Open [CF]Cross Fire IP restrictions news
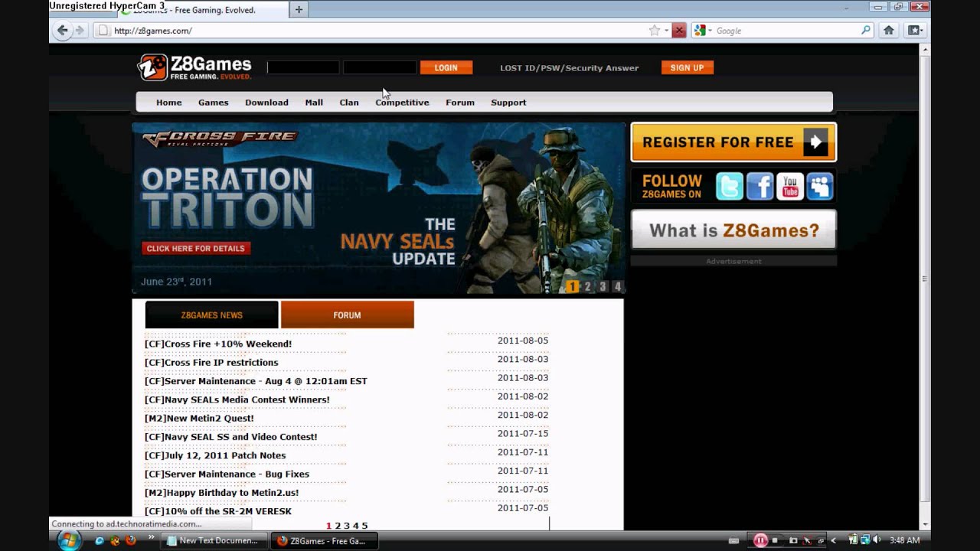This screenshot has width=980, height=551. 211,363
